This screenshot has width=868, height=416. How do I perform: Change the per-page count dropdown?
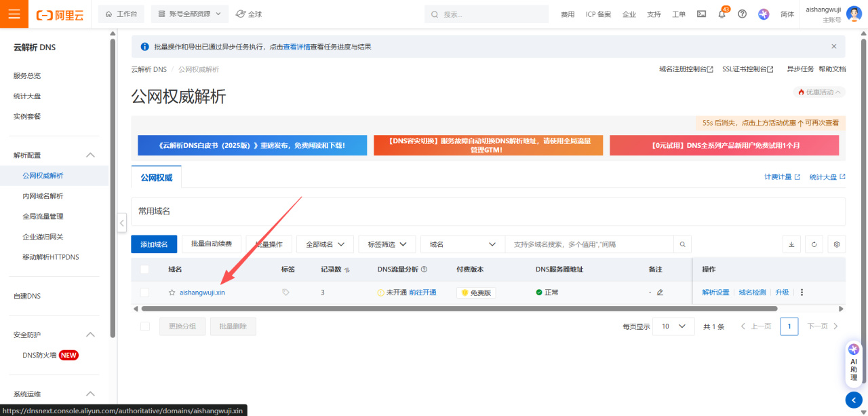click(674, 326)
